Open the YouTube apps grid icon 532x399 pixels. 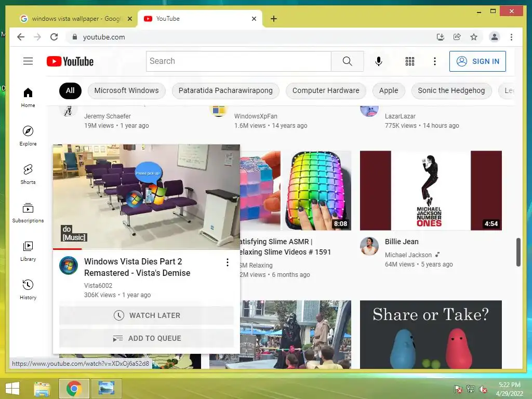pyautogui.click(x=410, y=61)
